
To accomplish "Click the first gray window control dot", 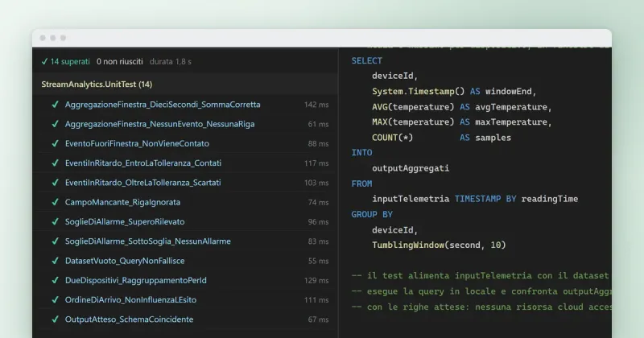I will click(x=43, y=38).
